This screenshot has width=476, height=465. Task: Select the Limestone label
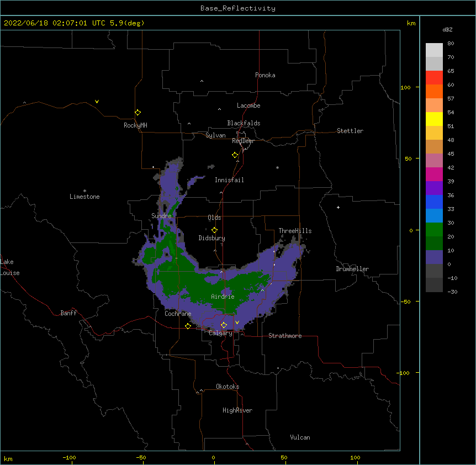click(x=84, y=197)
